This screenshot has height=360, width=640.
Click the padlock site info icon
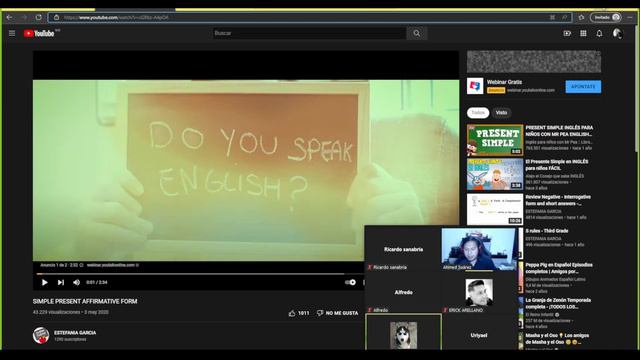click(x=56, y=18)
